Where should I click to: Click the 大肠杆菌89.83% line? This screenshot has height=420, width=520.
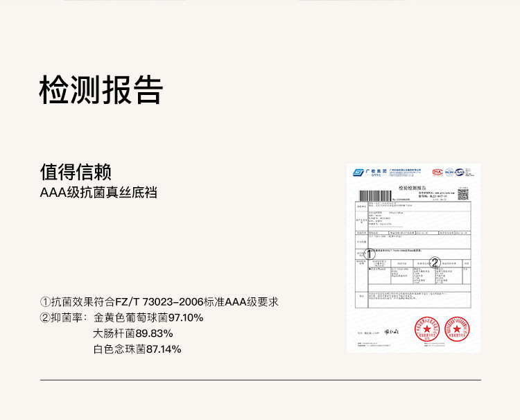click(x=133, y=333)
